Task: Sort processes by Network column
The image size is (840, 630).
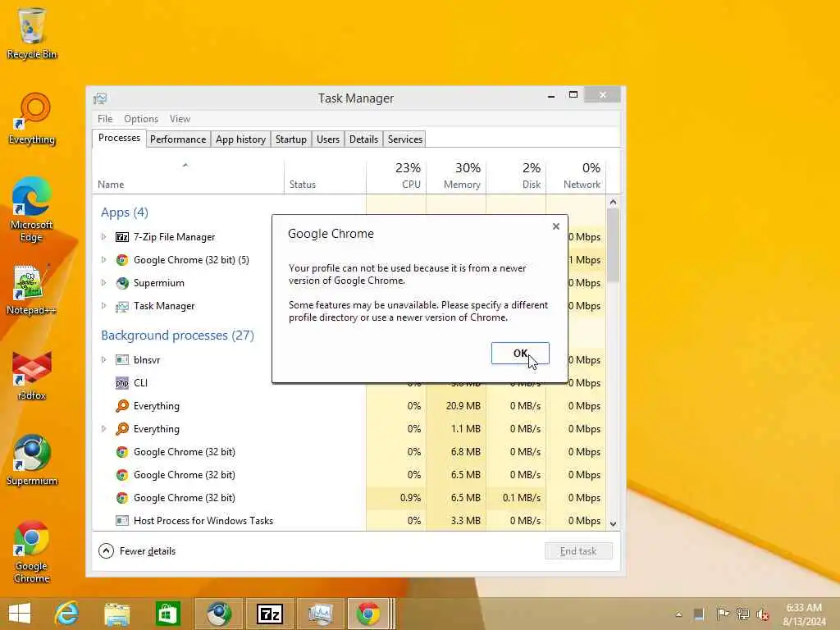Action: (577, 176)
